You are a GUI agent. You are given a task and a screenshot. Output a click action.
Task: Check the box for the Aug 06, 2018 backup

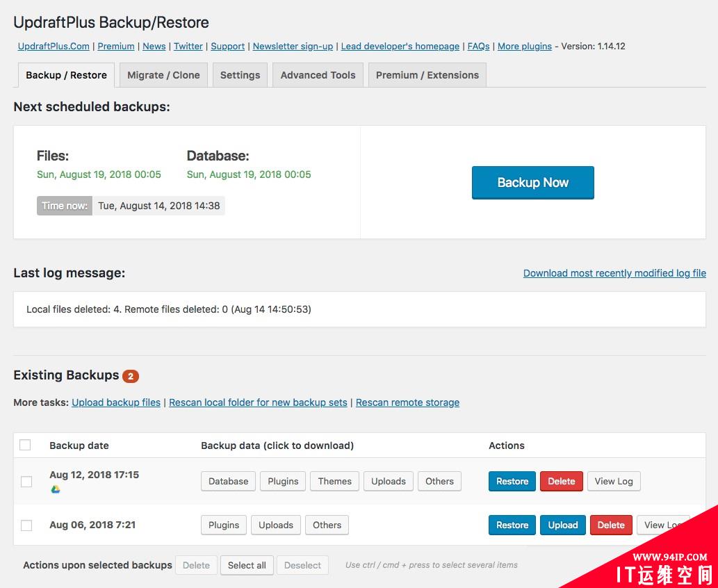26,525
